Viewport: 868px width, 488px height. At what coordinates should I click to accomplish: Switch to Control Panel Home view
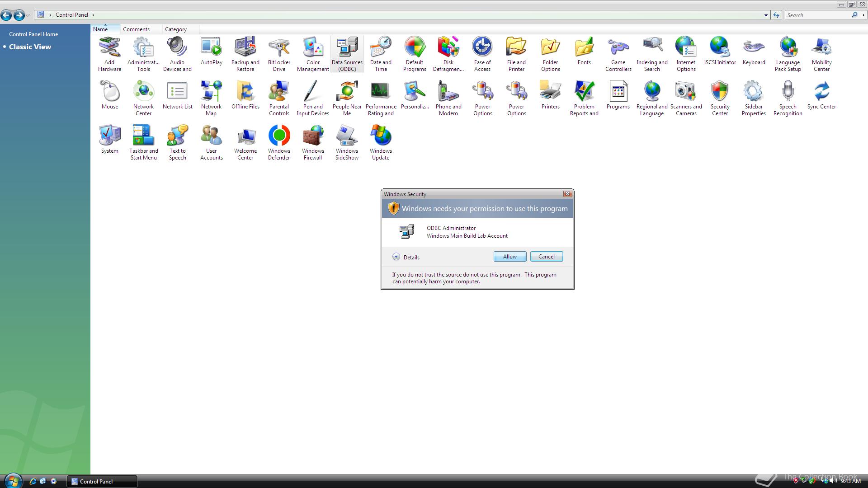[33, 34]
